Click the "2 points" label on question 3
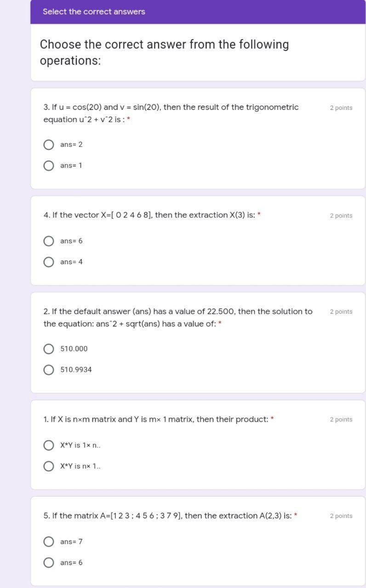Image resolution: width=366 pixels, height=588 pixels. click(x=341, y=107)
